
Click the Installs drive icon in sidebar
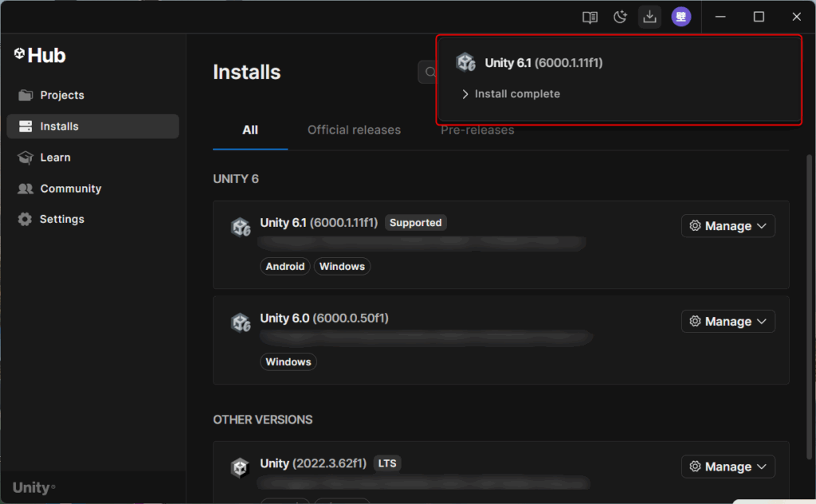click(25, 127)
